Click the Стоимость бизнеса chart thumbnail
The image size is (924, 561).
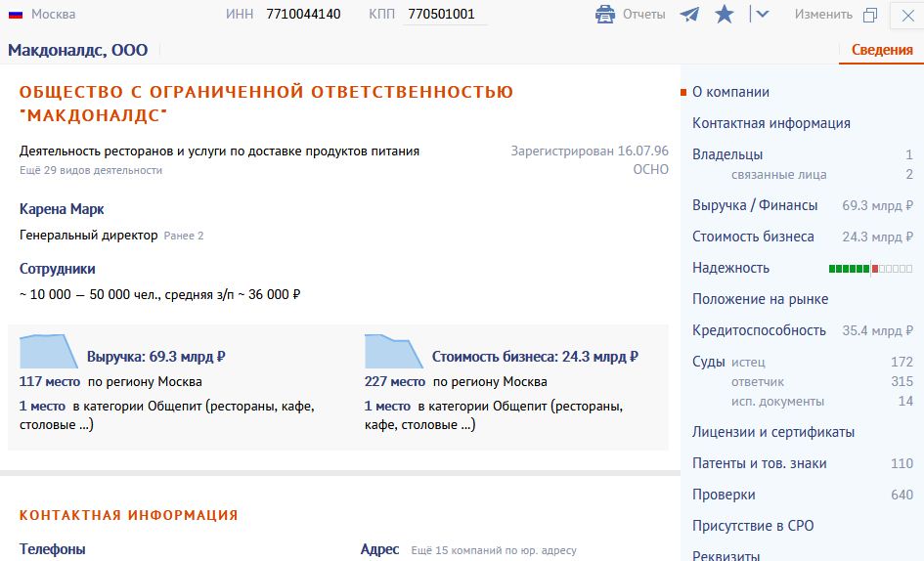coord(394,351)
